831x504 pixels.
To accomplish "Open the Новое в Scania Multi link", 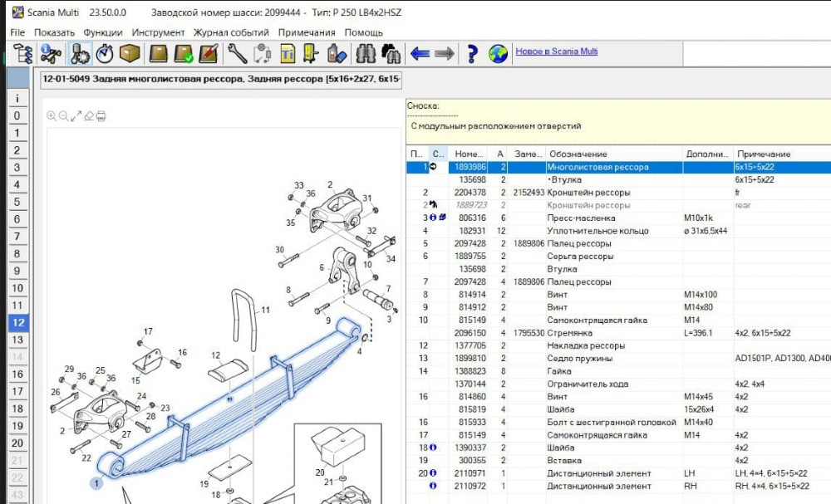I will click(556, 51).
